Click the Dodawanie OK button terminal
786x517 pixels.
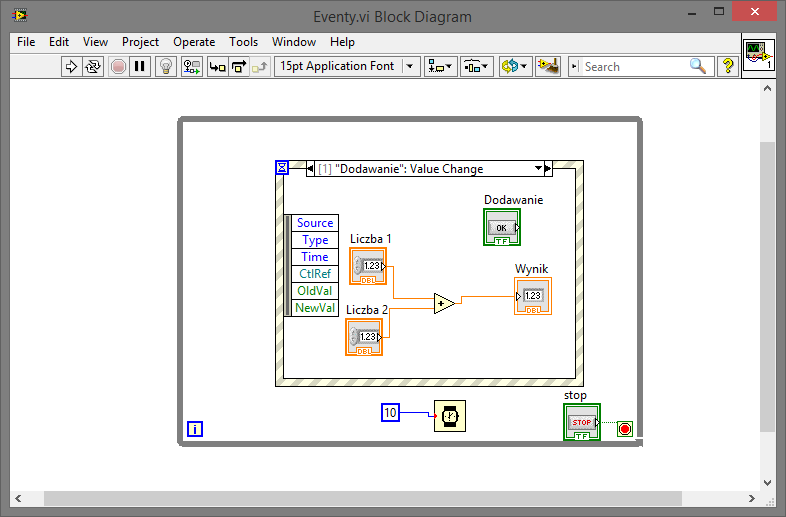(x=502, y=227)
